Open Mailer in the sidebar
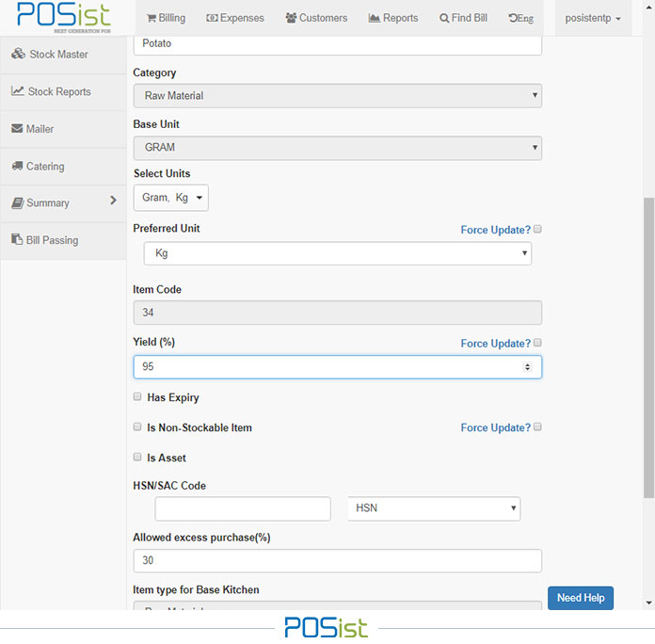Screen dimensions: 655x644 [x=63, y=129]
